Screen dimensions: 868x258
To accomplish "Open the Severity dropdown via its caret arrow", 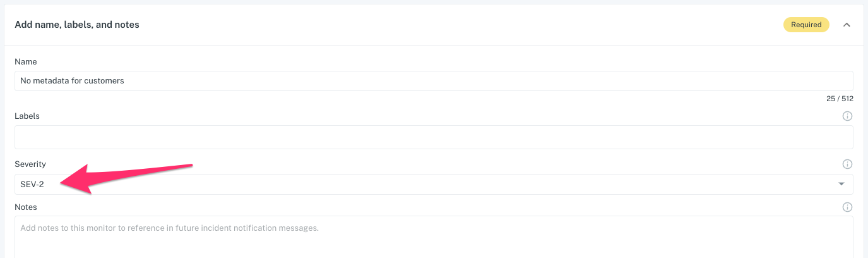I will [x=841, y=184].
